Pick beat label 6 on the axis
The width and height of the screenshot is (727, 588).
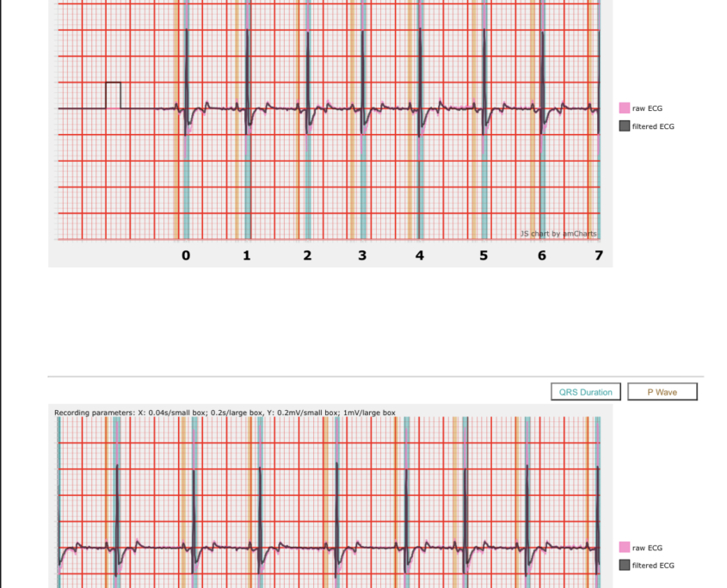coord(542,255)
